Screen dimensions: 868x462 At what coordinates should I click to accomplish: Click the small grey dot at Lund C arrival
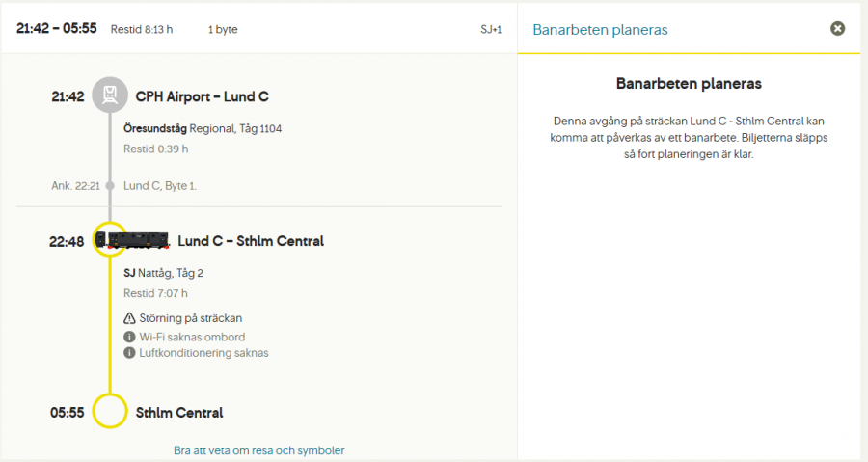click(110, 185)
